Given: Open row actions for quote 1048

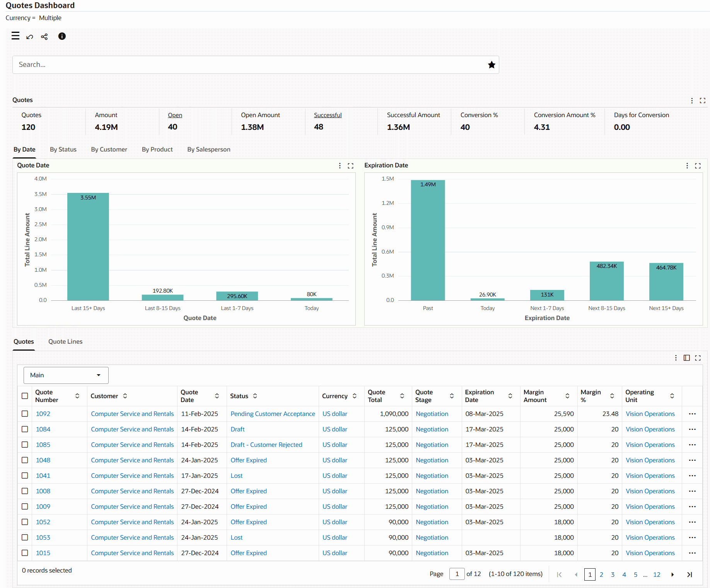Looking at the screenshot, I should pyautogui.click(x=692, y=460).
